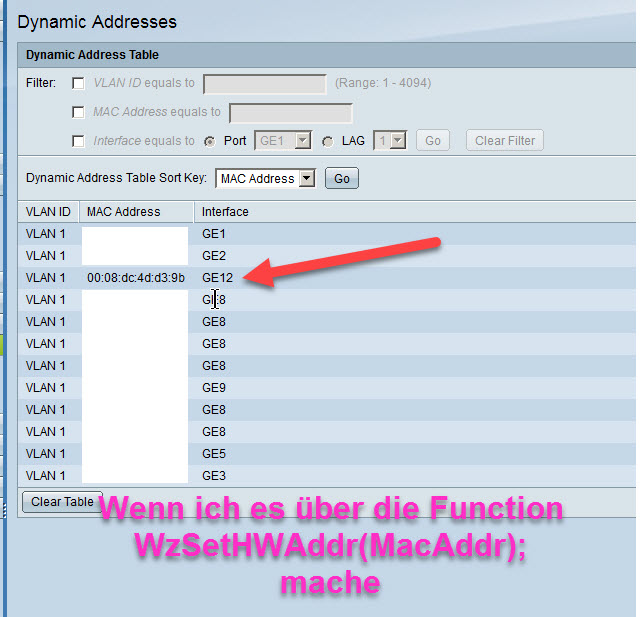Click Go next to Sort Key
The image size is (641, 617).
coord(342,178)
